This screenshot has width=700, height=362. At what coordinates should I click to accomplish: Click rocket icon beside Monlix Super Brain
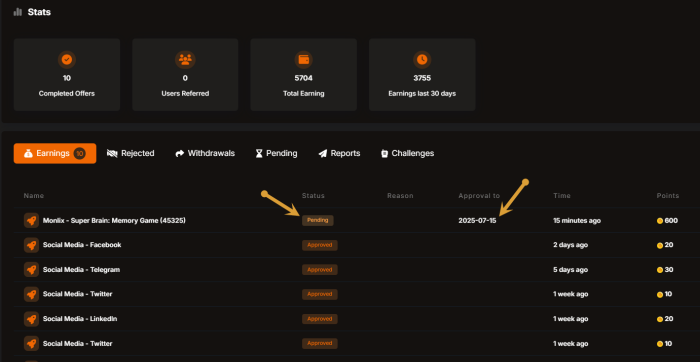31,221
